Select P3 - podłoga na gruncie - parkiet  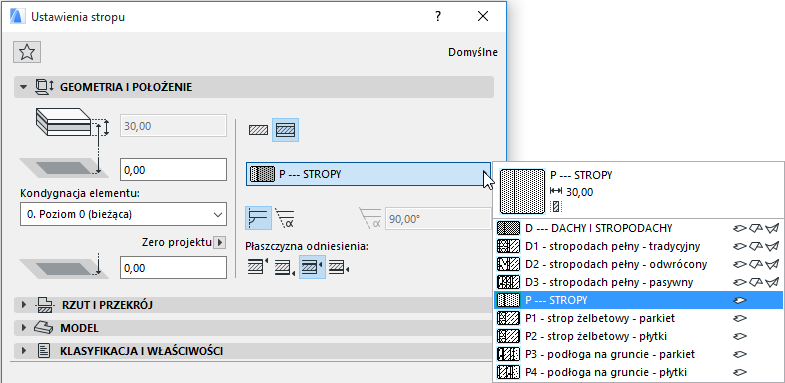tap(638, 354)
